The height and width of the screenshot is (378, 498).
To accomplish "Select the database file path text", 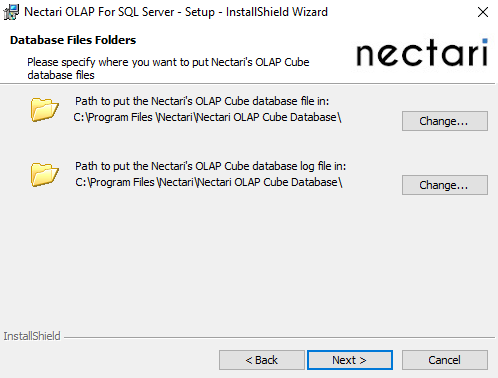I will pos(207,117).
